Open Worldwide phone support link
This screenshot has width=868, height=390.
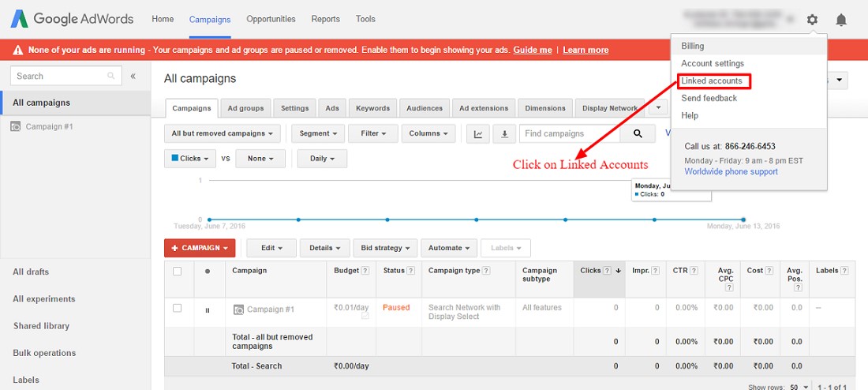click(731, 172)
